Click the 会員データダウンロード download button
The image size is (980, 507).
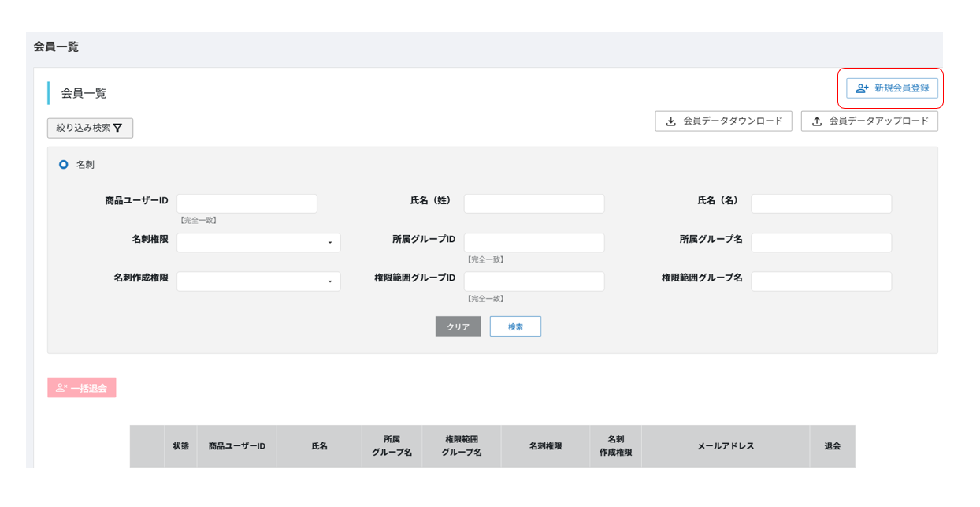coord(723,121)
